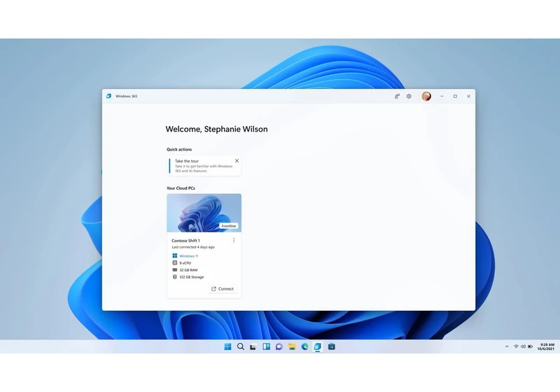Click the battery tray icon
Viewport: 560px width, 392px height.
pos(531,346)
